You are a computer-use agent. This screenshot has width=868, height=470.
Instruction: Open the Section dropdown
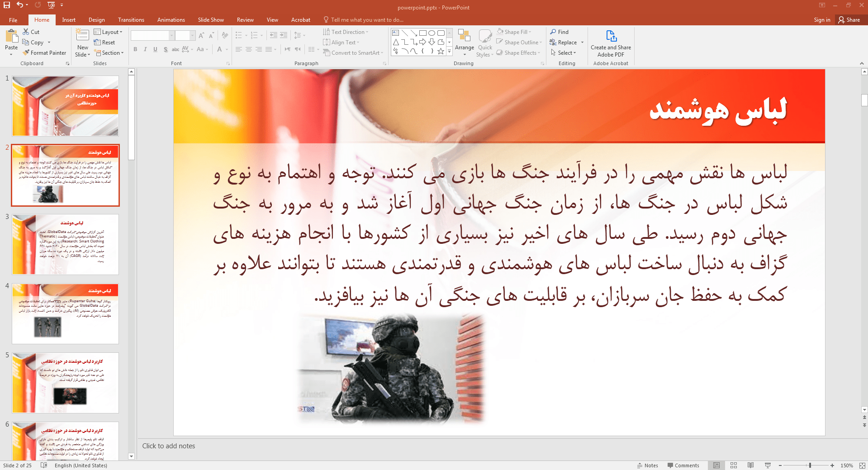109,53
